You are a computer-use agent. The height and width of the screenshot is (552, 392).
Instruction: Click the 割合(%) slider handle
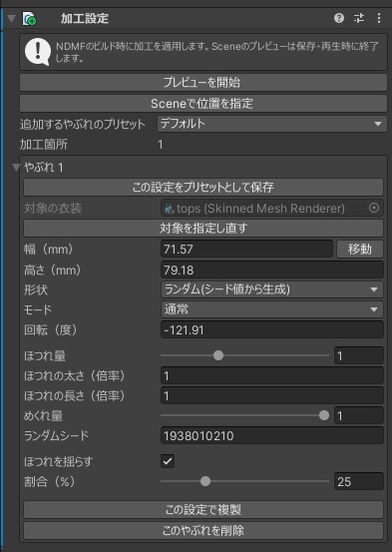click(205, 481)
